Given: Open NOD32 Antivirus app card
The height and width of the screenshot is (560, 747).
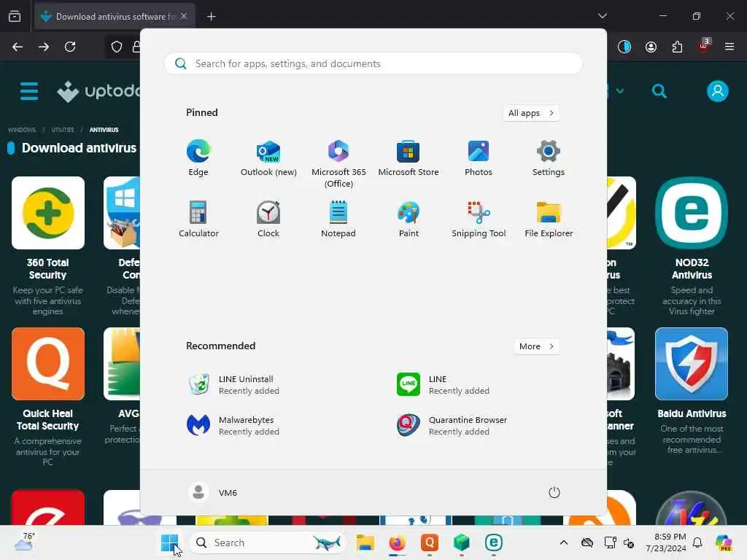Looking at the screenshot, I should click(x=692, y=246).
